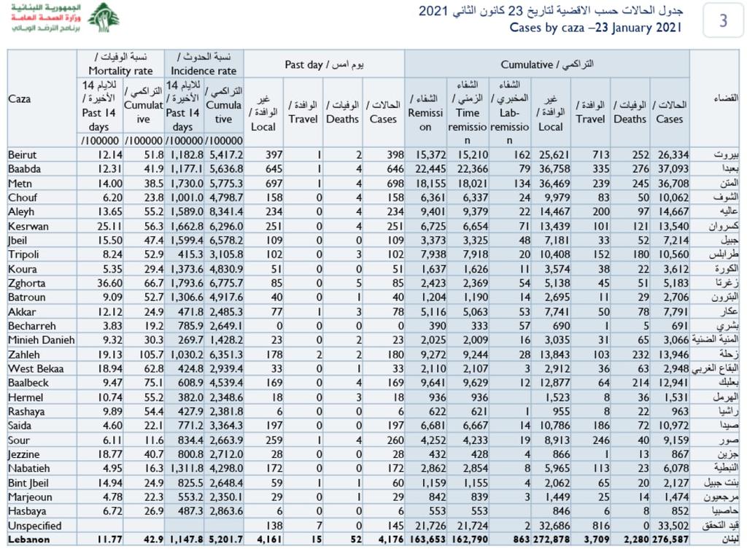
Task: Select the 'Kesrwan' row label
Action: 28,226
